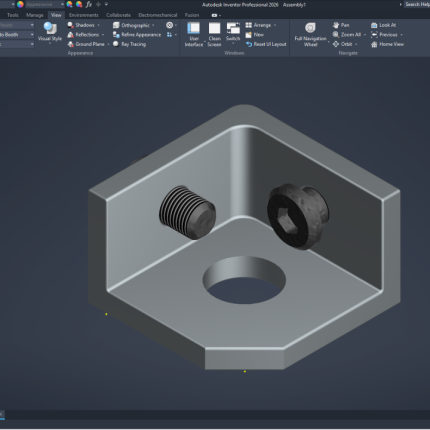Expand the Reflections dropdown arrow

tap(103, 35)
